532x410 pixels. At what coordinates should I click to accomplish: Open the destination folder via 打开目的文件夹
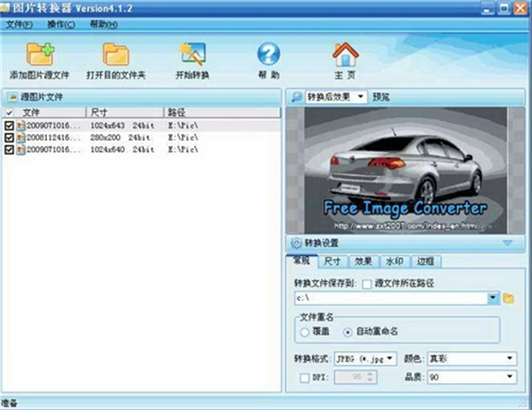(x=114, y=57)
